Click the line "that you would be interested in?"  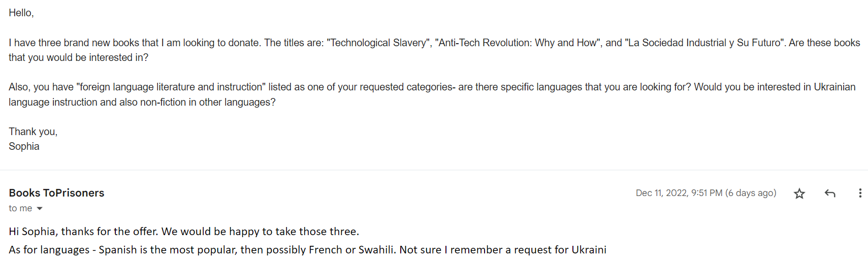tap(78, 57)
